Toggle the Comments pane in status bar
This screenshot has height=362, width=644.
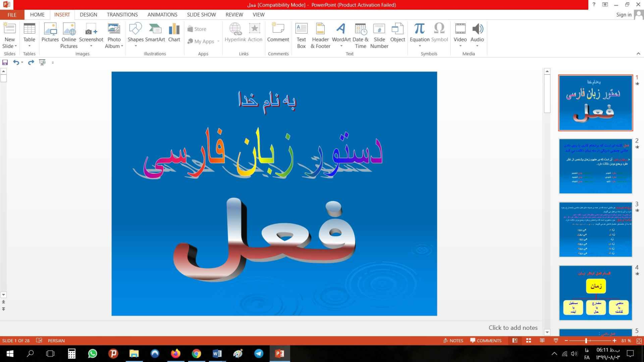click(x=486, y=340)
